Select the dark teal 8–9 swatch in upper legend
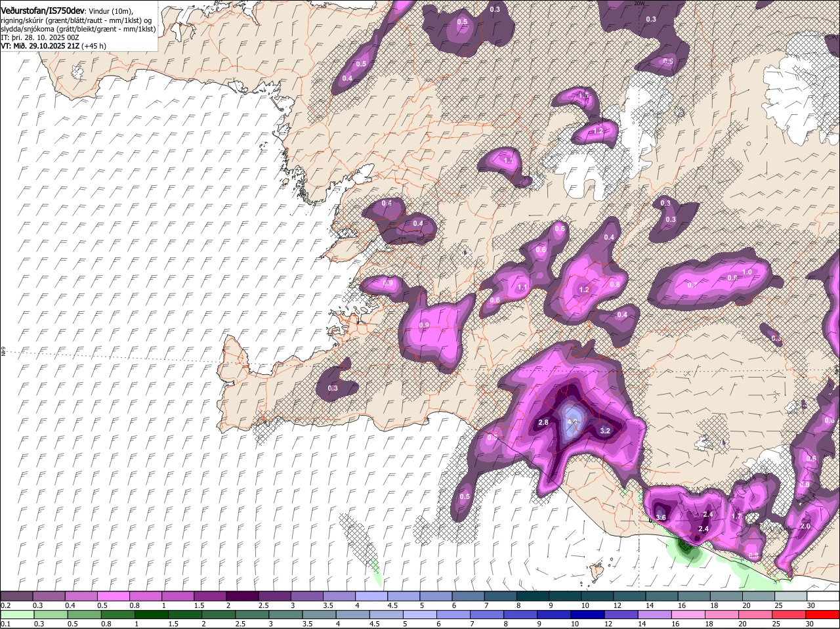 (x=534, y=596)
